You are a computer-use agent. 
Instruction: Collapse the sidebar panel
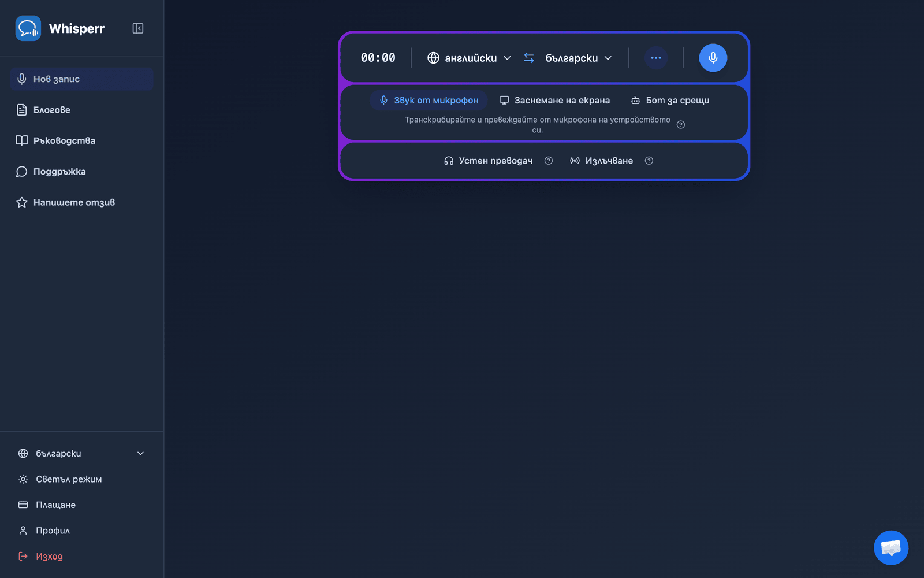(x=138, y=28)
